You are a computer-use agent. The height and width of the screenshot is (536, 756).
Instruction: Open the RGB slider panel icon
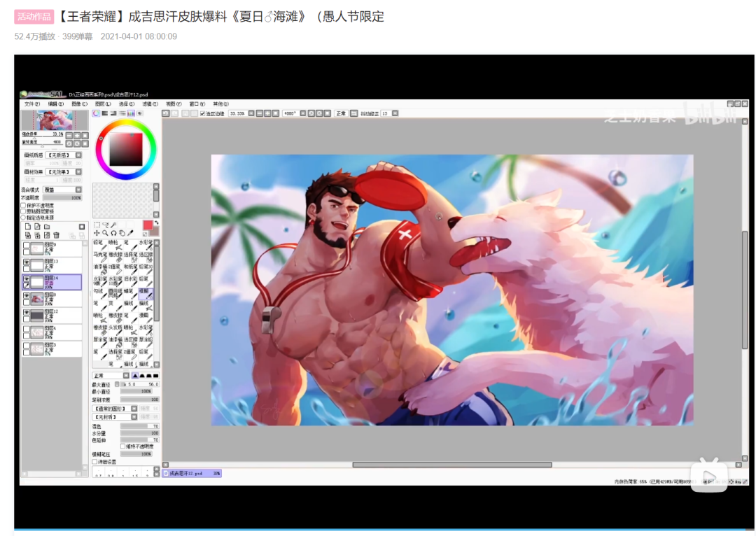pyautogui.click(x=105, y=113)
